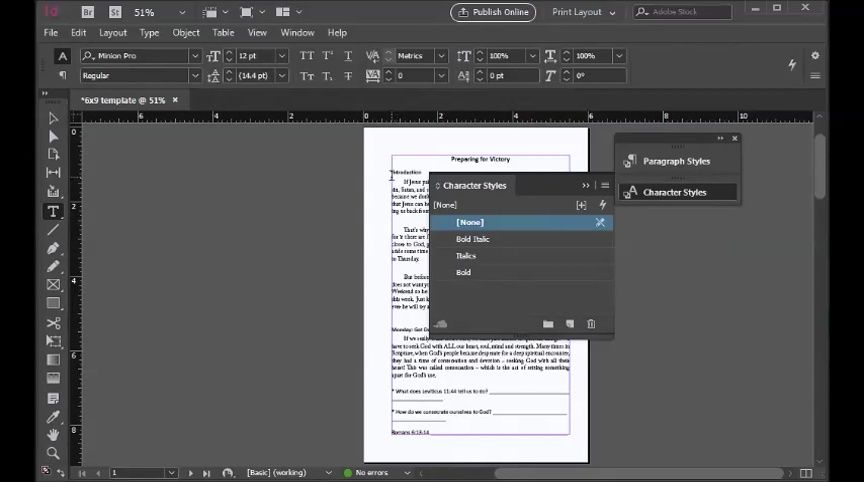Select the Pencil tool
Image resolution: width=864 pixels, height=482 pixels.
(53, 267)
